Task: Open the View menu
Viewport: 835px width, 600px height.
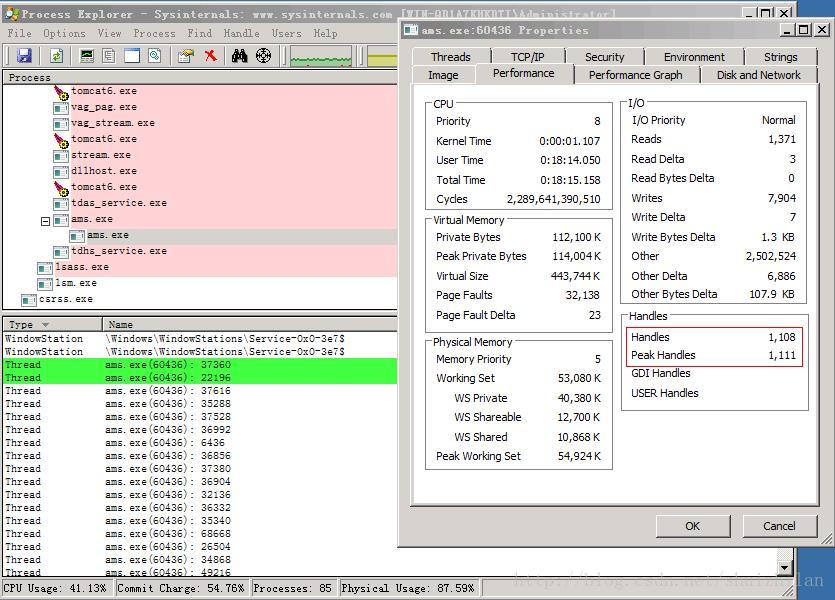Action: coord(110,33)
